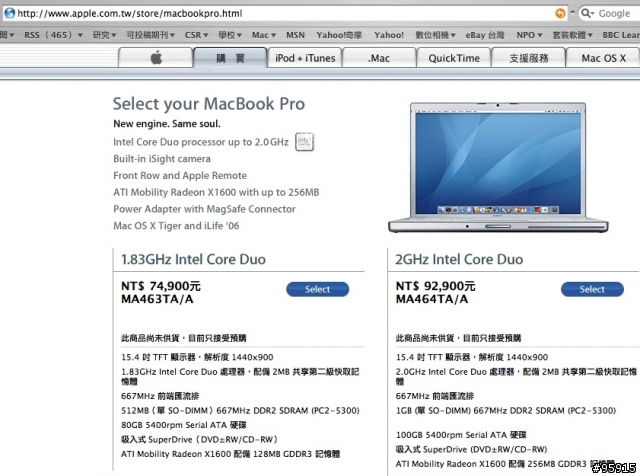Expand the 學校 bookmark folder
640x476 pixels.
point(230,35)
